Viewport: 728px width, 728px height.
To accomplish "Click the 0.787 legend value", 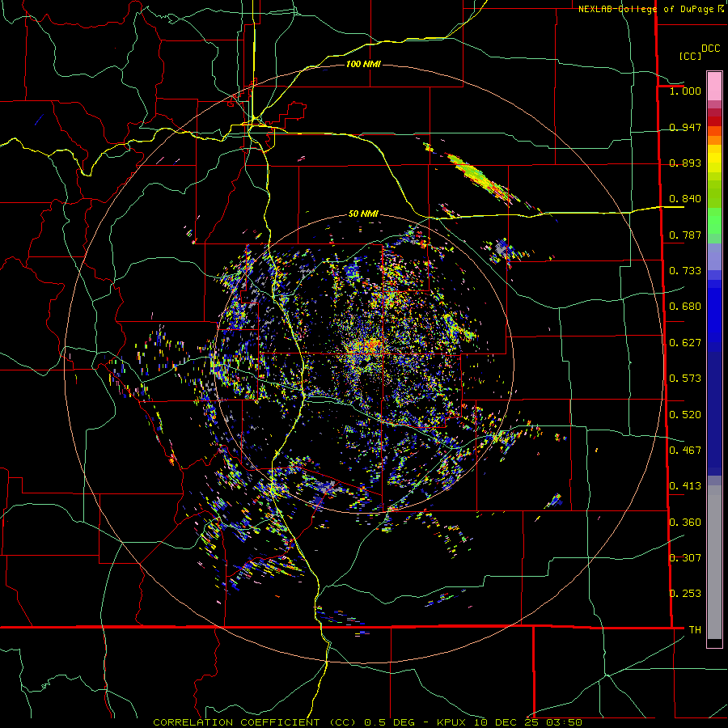I will [x=685, y=235].
